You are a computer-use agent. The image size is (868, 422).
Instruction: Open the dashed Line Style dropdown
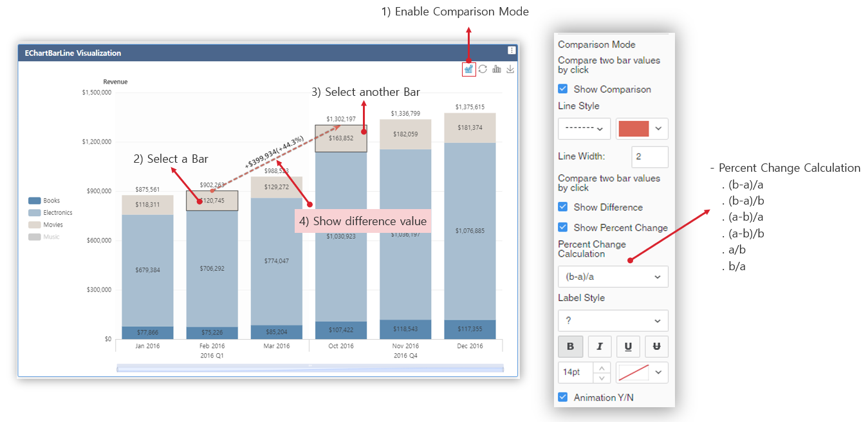(584, 128)
